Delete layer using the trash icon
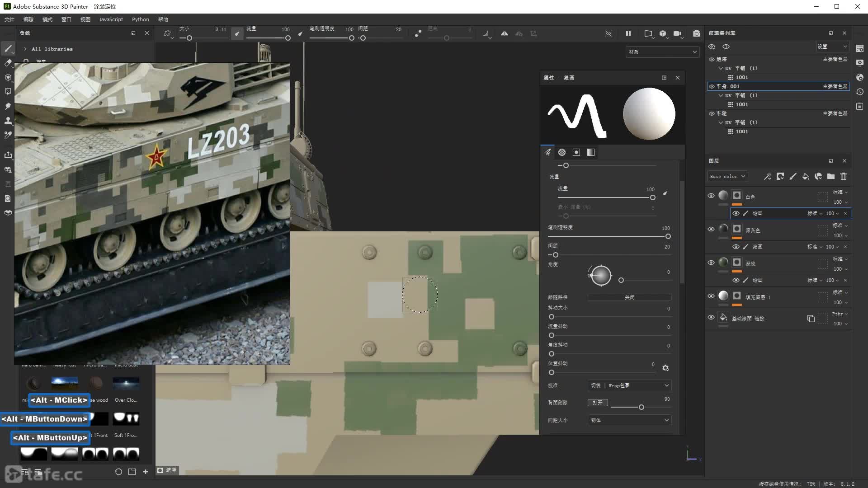868x488 pixels. (844, 177)
